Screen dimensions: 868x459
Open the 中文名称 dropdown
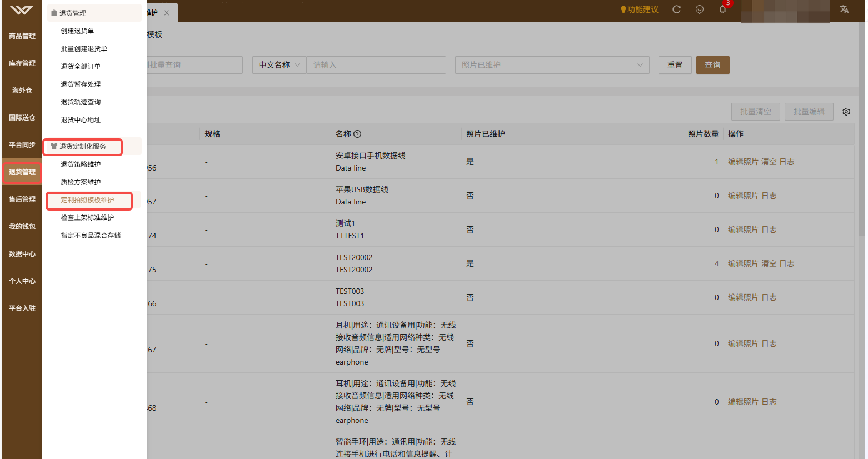point(280,65)
